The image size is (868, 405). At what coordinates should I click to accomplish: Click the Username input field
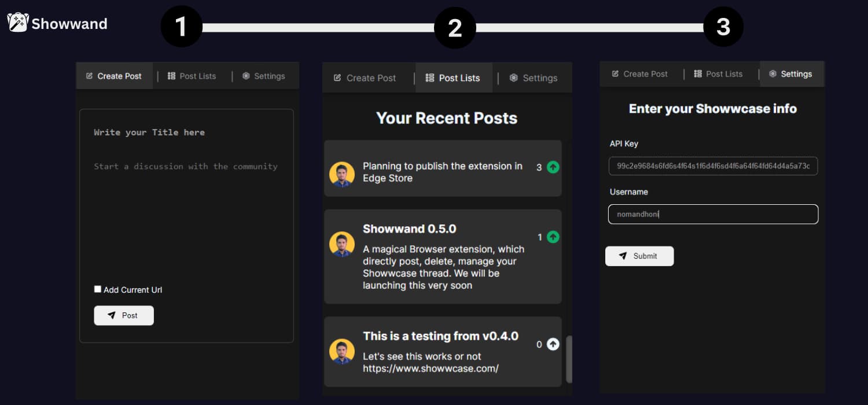713,214
